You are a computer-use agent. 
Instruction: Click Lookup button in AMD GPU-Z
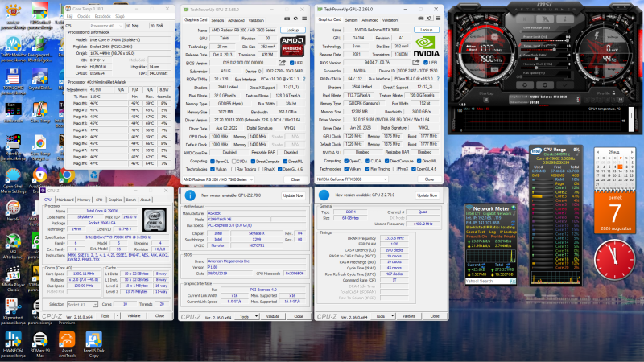point(292,30)
